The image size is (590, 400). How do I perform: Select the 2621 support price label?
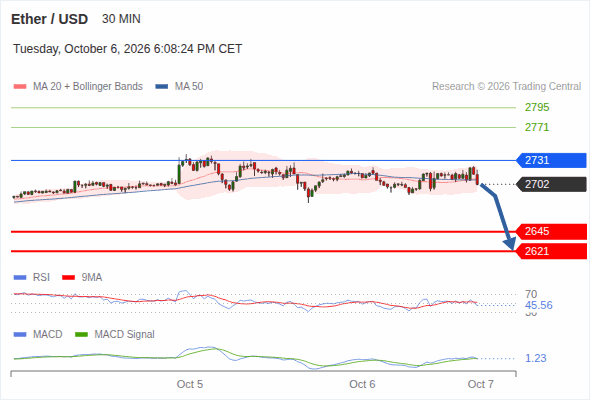click(551, 251)
